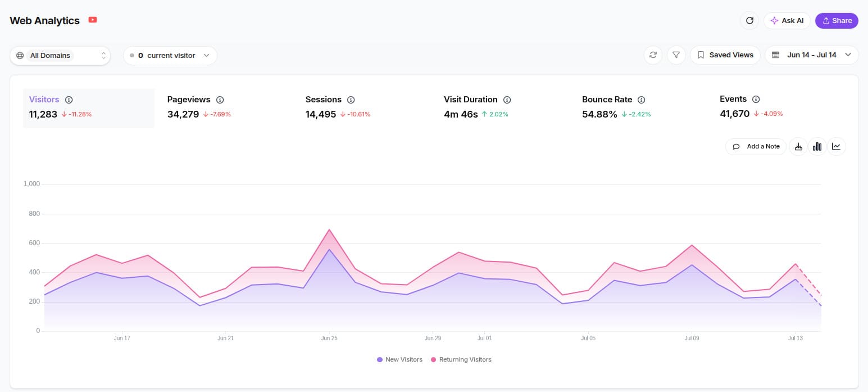
Task: Click the bookmark icon in Saved Views
Action: pyautogui.click(x=701, y=55)
